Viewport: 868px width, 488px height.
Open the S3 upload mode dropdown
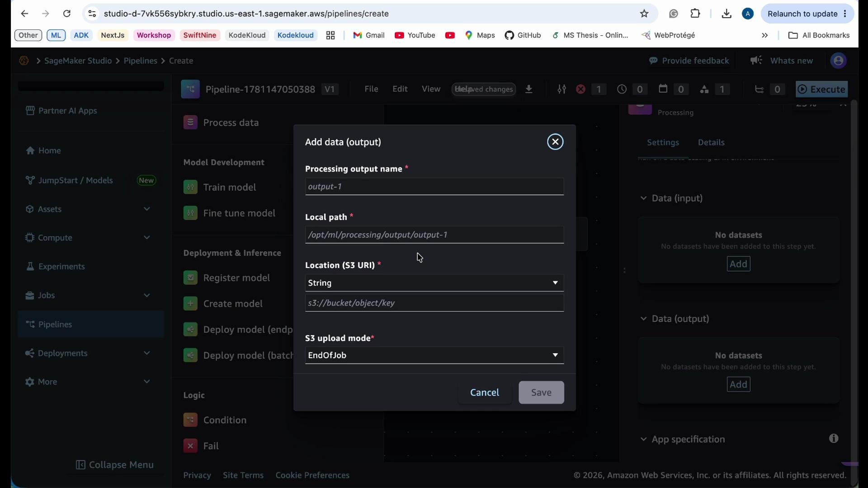[x=434, y=355]
